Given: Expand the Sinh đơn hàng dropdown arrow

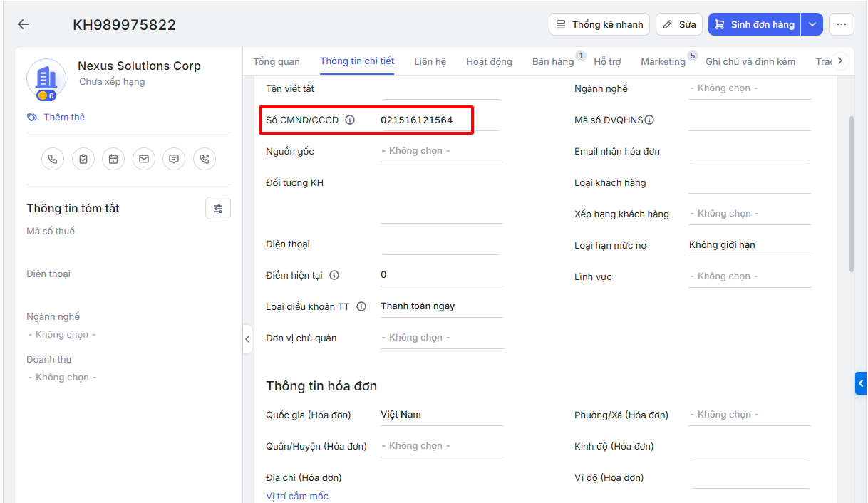Looking at the screenshot, I should click(812, 24).
